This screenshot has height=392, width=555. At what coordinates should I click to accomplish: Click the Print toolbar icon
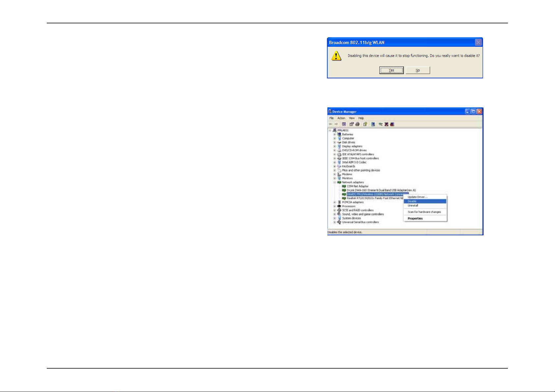[x=357, y=124]
